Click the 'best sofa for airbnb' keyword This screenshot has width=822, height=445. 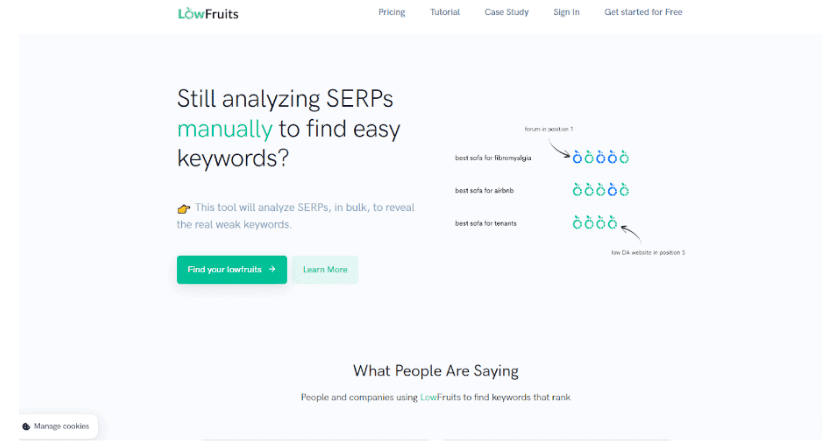pyautogui.click(x=484, y=190)
